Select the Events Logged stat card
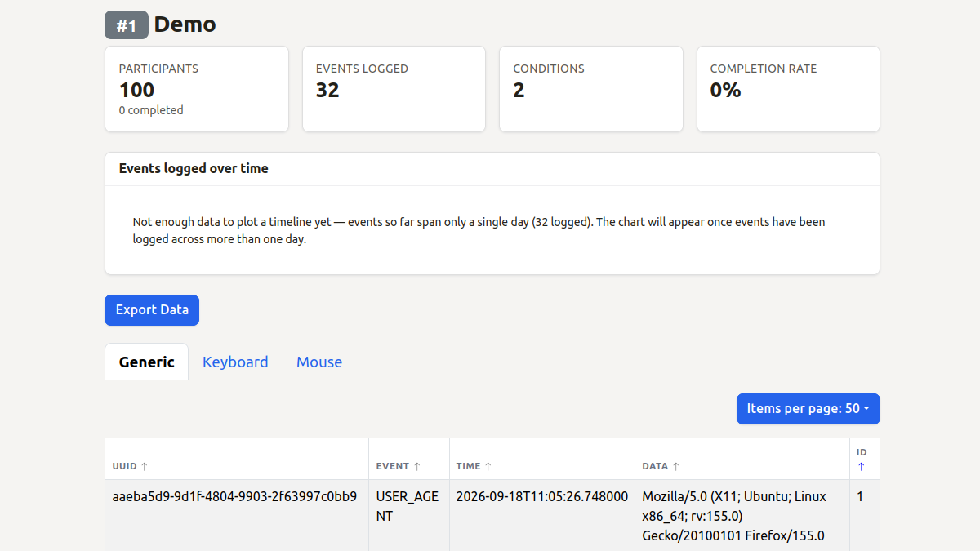This screenshot has height=551, width=980. pyautogui.click(x=394, y=89)
